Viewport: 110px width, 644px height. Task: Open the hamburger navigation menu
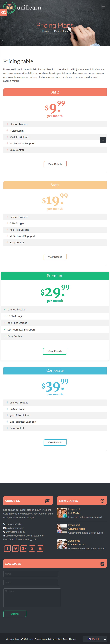tap(103, 8)
